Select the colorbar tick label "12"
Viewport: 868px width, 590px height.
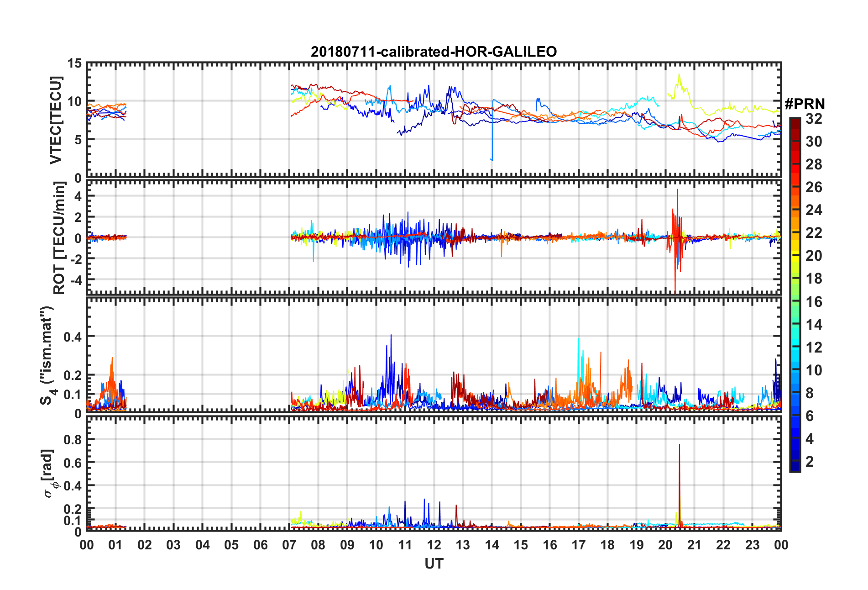(814, 348)
